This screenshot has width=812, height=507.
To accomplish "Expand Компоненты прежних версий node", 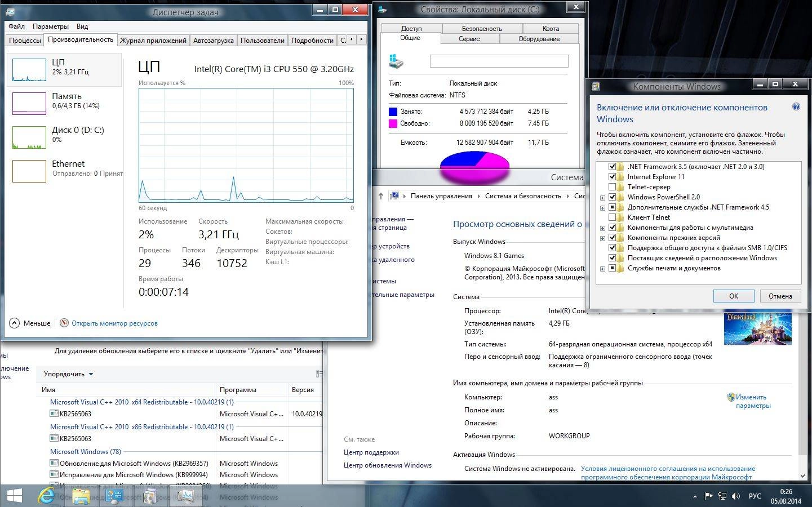I will click(x=602, y=238).
